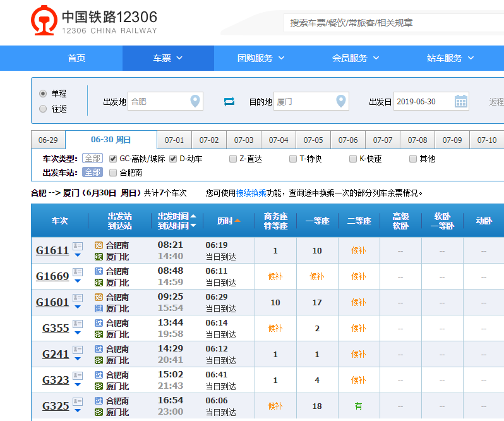Click the G323 terminal '终' icon

click(x=99, y=386)
